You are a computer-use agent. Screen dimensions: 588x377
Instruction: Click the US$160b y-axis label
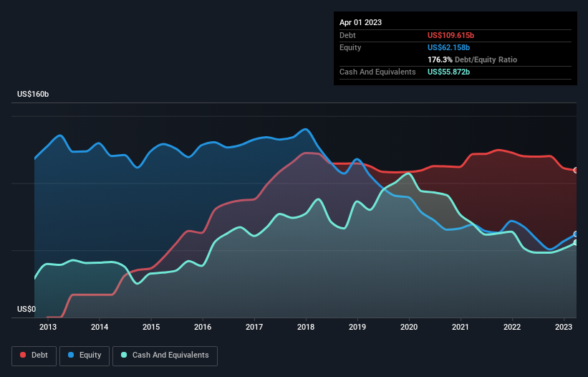[x=33, y=94]
